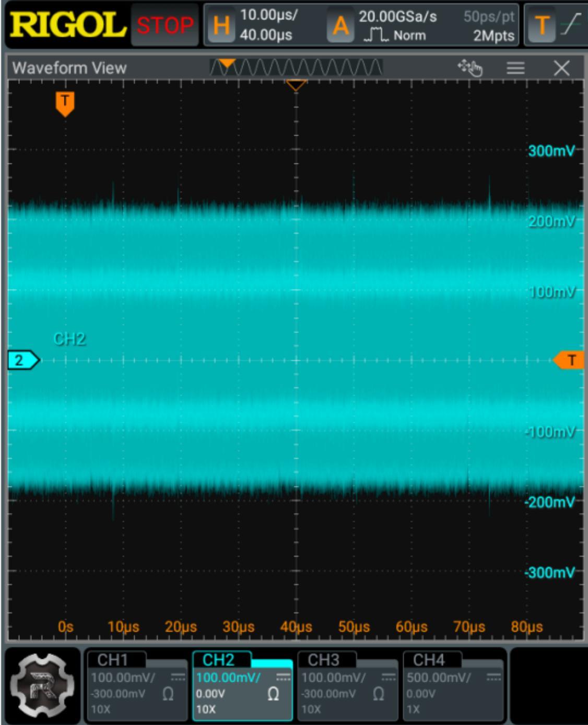Click the CH2 100.00mV/ vertical scale value

(x=228, y=678)
